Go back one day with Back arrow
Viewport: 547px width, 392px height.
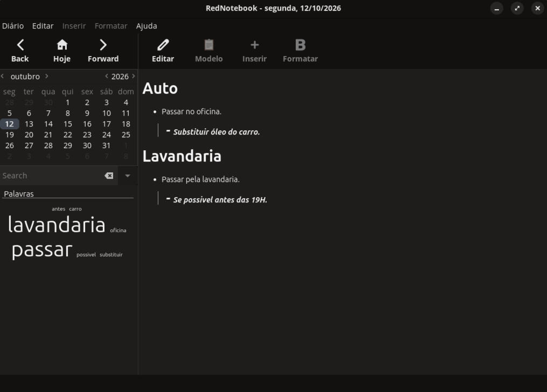point(20,51)
